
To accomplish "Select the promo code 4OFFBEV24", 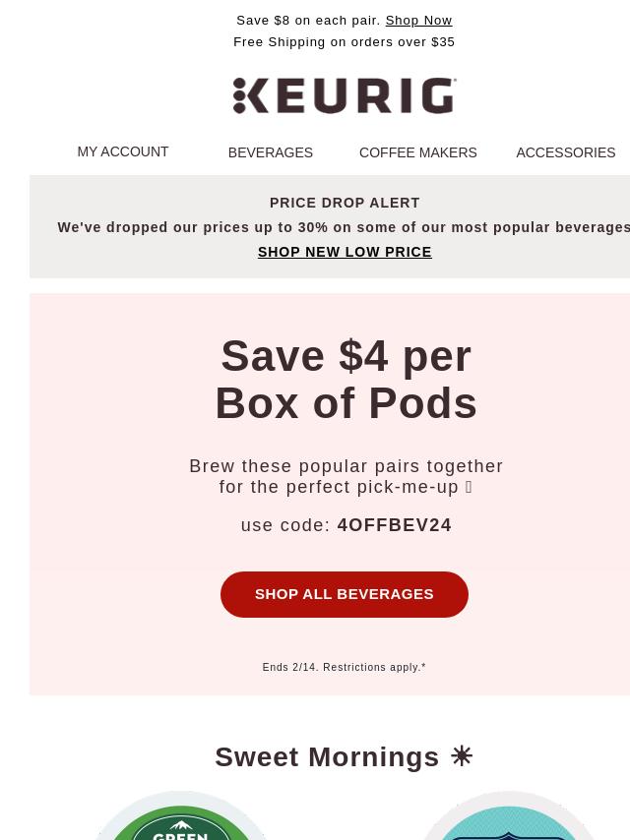I will [395, 525].
